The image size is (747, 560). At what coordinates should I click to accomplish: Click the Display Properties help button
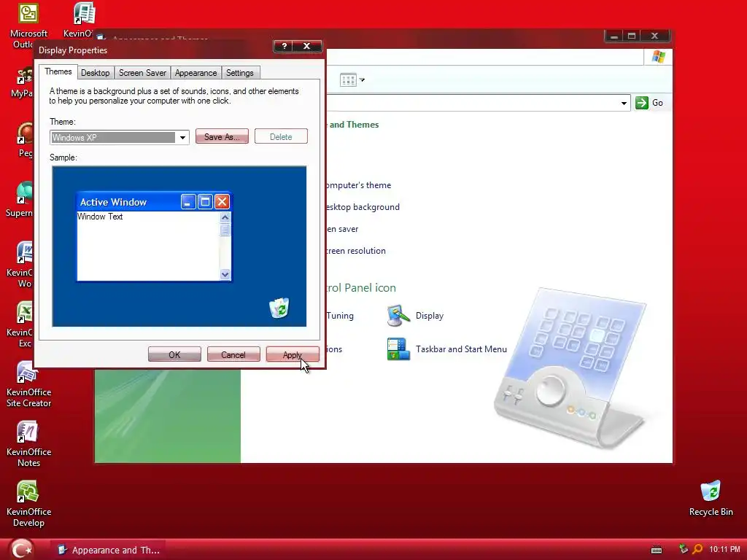point(285,46)
